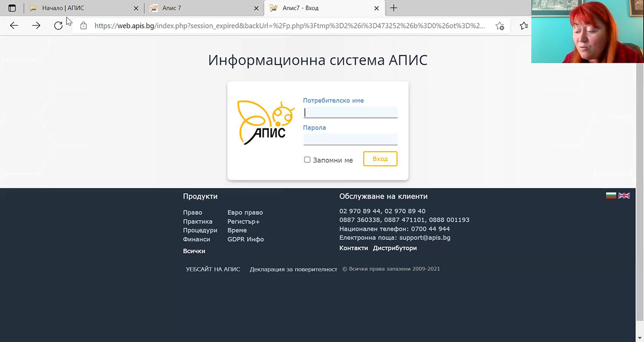Click the browser back arrow
644x342 pixels.
point(14,26)
